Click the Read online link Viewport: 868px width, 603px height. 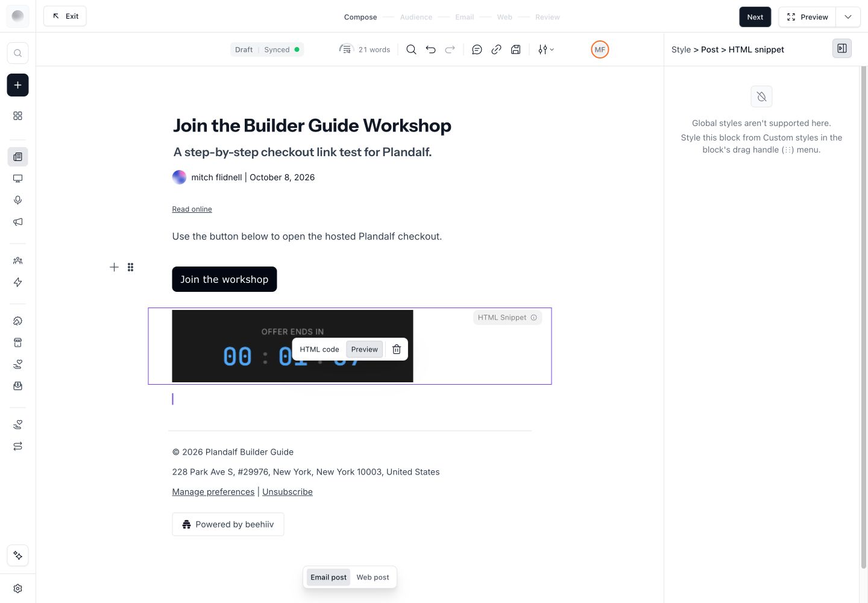(192, 209)
